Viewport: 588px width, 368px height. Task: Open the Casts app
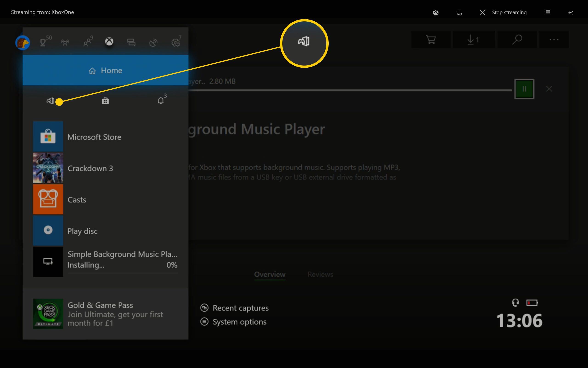[105, 199]
